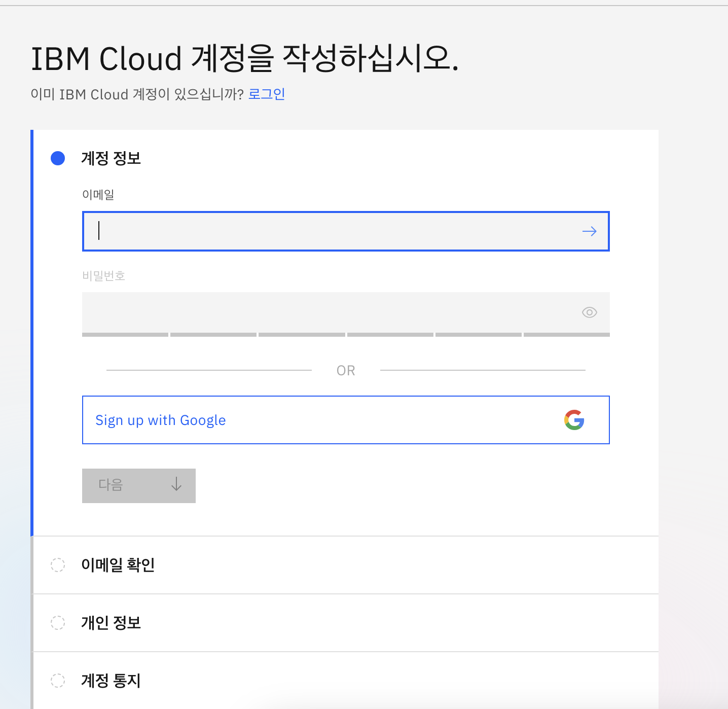Screen dimensions: 728x709
Task: Click the arrow icon inside the email field
Action: [589, 231]
